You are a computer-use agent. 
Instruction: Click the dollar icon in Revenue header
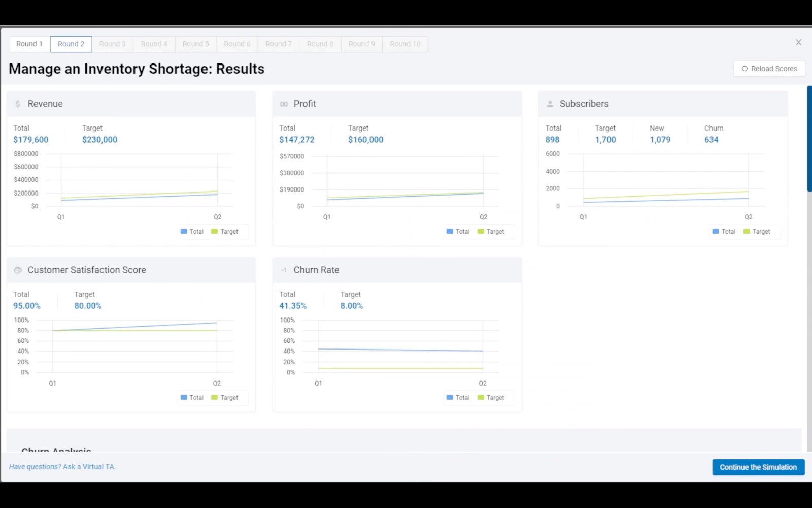point(18,104)
